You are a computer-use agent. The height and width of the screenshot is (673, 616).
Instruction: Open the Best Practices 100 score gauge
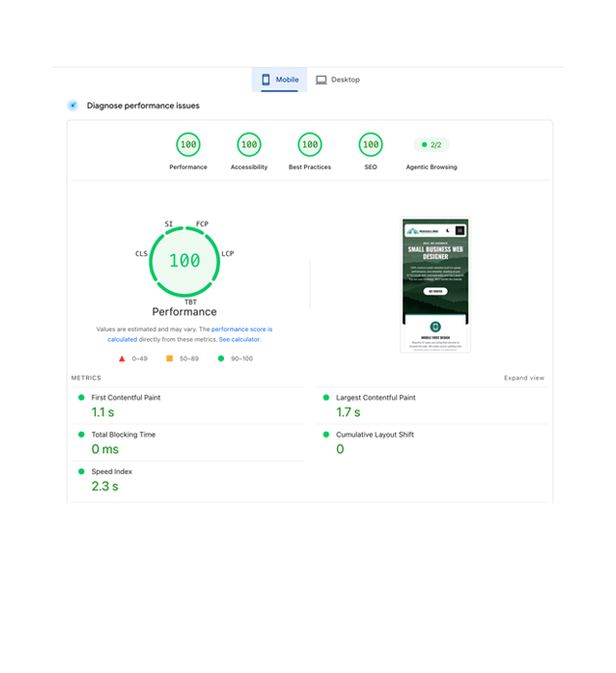pyautogui.click(x=310, y=145)
